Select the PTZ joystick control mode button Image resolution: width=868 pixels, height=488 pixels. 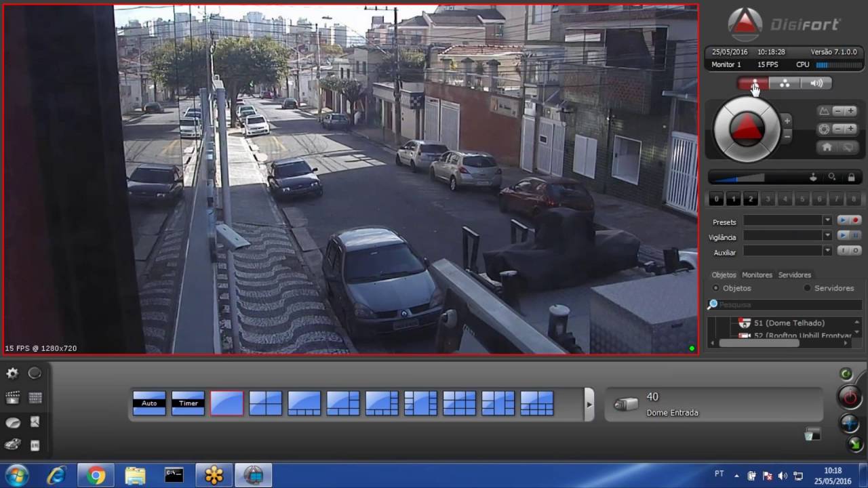click(x=753, y=83)
